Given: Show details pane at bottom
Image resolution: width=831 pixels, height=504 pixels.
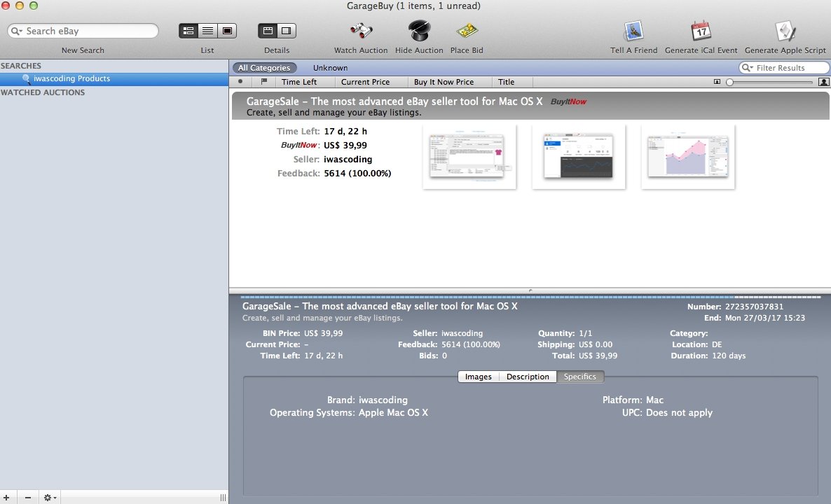Looking at the screenshot, I should tap(268, 31).
